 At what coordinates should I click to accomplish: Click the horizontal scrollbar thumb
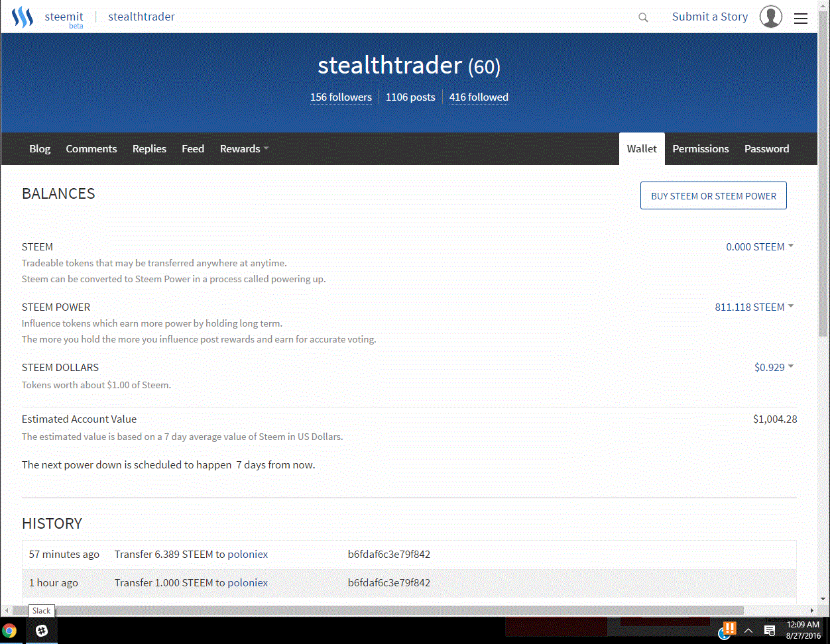pos(377,610)
